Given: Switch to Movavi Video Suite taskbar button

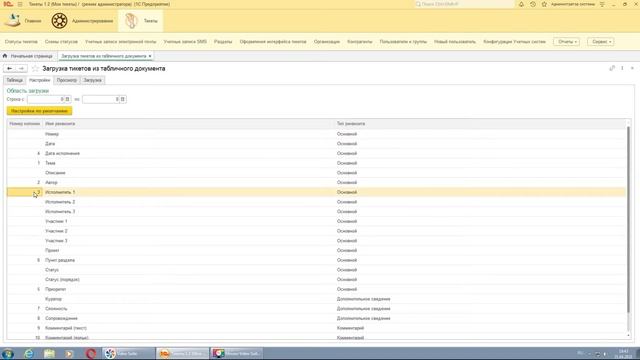Looking at the screenshot, I should pyautogui.click(x=237, y=353).
